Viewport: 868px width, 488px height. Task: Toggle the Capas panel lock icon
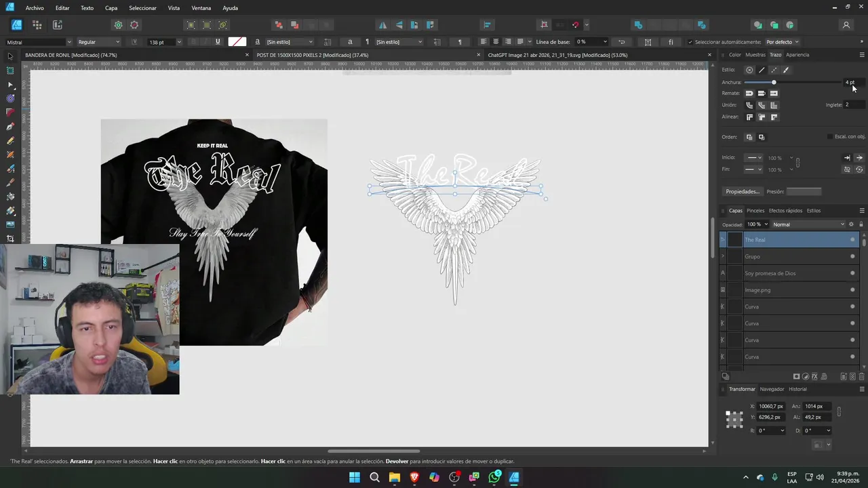(x=861, y=224)
